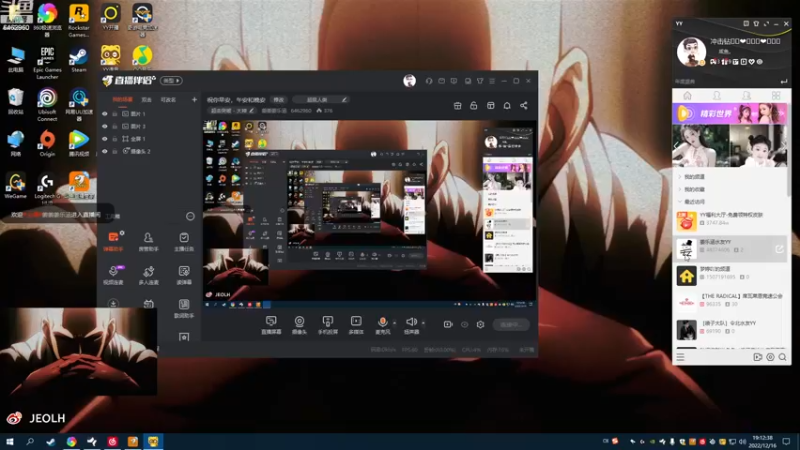Viewport: 800px width, 450px height.
Task: Open the 主播任务 streamer tasks
Action: tap(184, 242)
